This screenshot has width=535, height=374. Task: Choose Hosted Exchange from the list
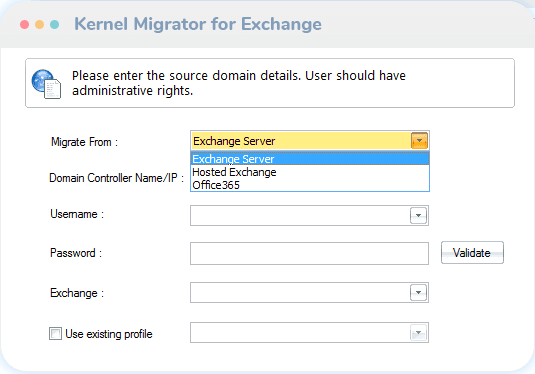(x=309, y=172)
